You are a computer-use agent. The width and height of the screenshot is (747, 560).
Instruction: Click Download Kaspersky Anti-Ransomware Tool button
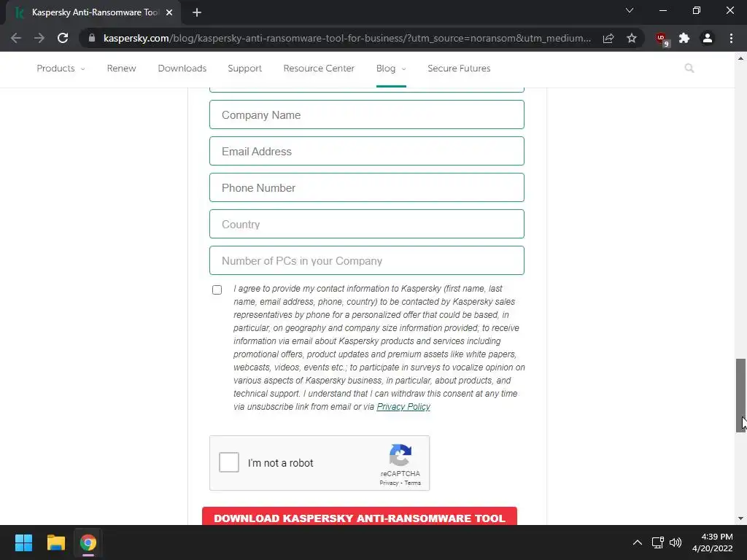point(360,516)
